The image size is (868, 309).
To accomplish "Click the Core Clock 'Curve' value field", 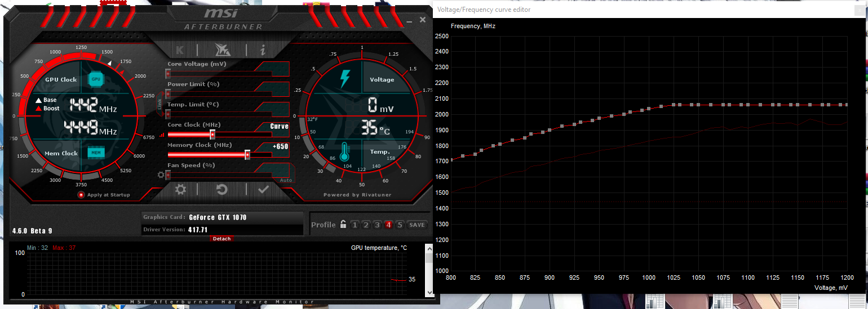I will pos(279,126).
